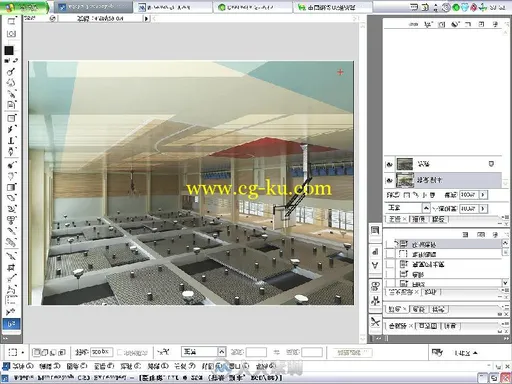Click the Ps logo on the toolbox
Viewport: 512px width, 384px height.
tap(11, 324)
